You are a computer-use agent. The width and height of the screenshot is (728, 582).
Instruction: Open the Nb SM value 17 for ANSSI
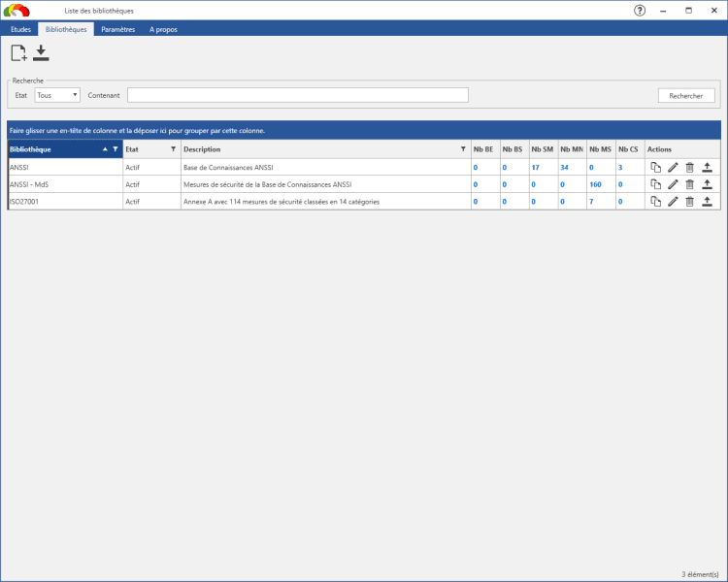pos(535,168)
